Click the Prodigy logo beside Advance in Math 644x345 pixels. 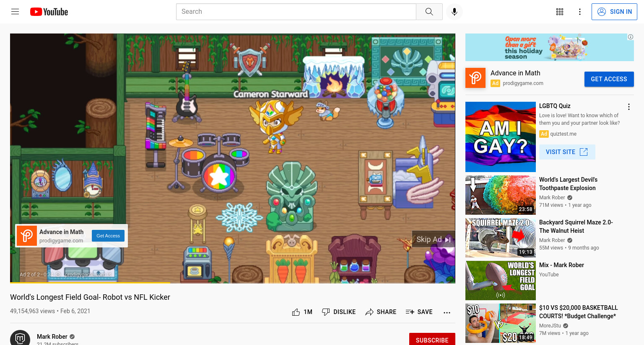pos(475,78)
